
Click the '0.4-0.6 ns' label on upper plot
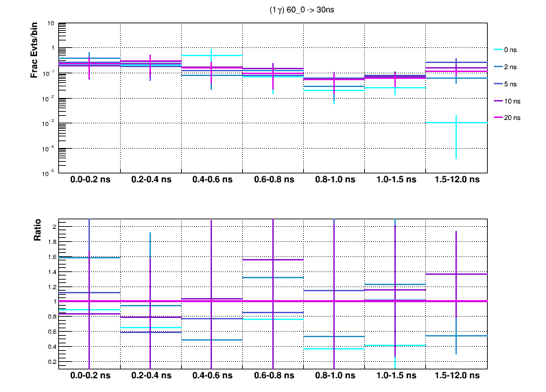point(212,180)
